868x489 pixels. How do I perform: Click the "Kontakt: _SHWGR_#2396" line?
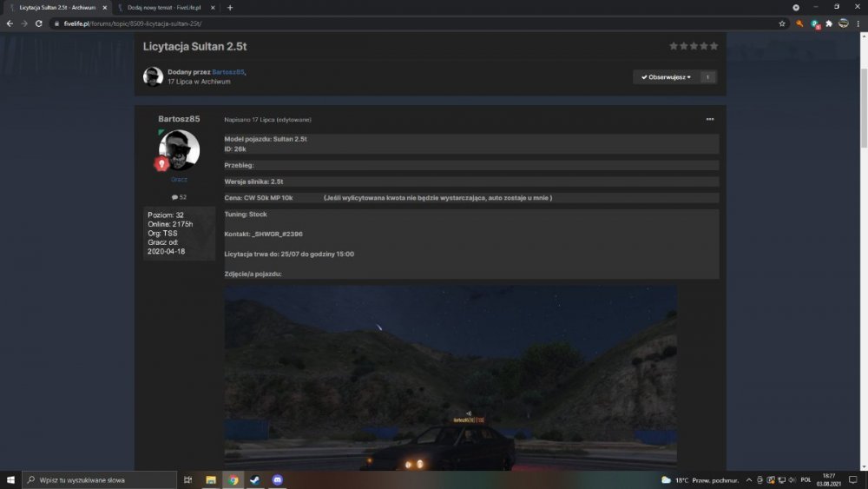pos(264,235)
